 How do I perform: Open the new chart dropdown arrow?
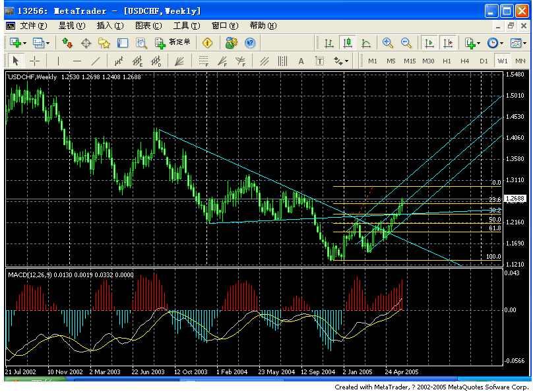[x=25, y=43]
